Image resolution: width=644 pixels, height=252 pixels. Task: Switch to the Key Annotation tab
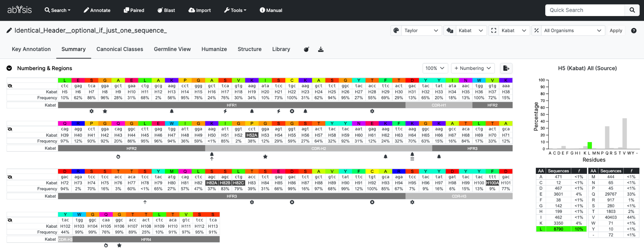[31, 49]
